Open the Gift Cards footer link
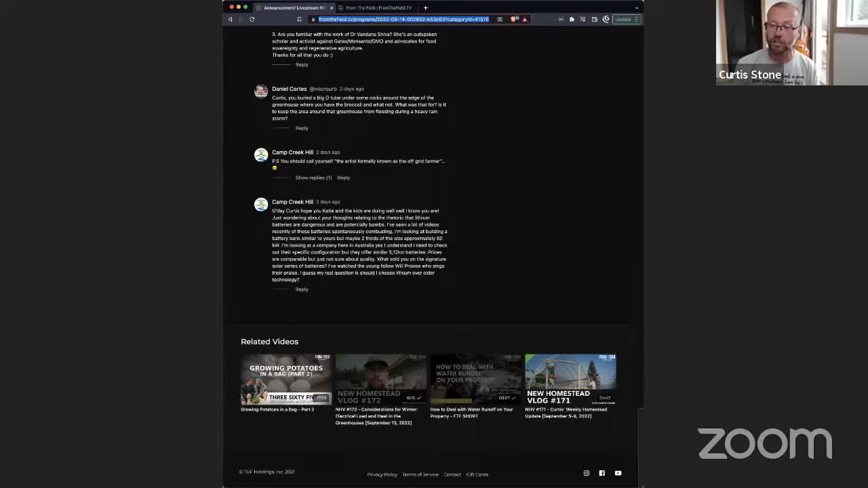This screenshot has width=868, height=488. [x=477, y=474]
